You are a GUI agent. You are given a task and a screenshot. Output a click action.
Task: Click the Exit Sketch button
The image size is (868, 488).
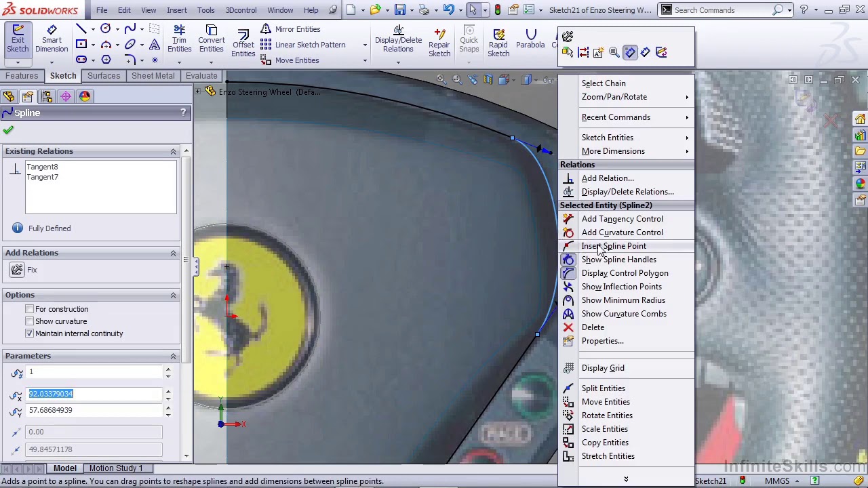18,40
